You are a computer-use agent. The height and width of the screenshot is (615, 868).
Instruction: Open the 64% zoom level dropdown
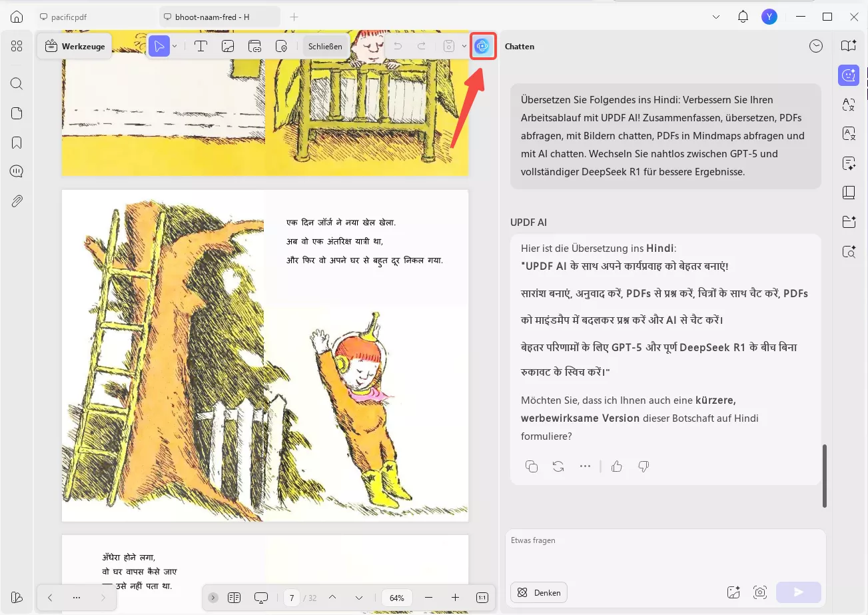click(397, 598)
